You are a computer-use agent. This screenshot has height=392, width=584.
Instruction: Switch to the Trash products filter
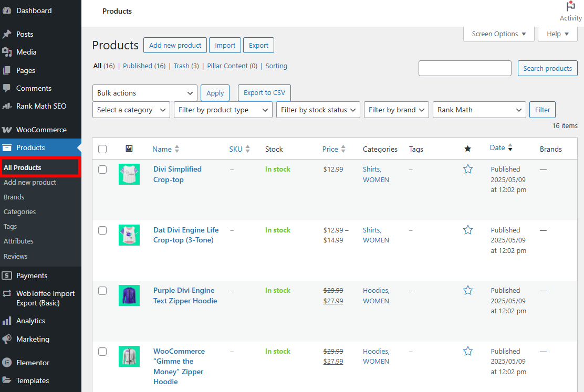[x=181, y=66]
